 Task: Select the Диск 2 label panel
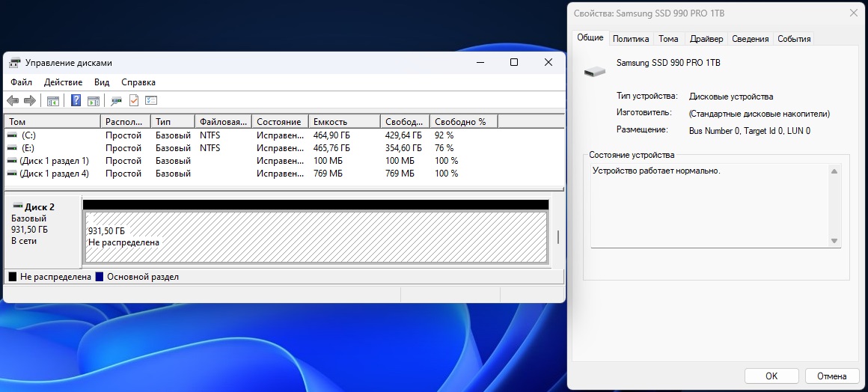coord(43,231)
